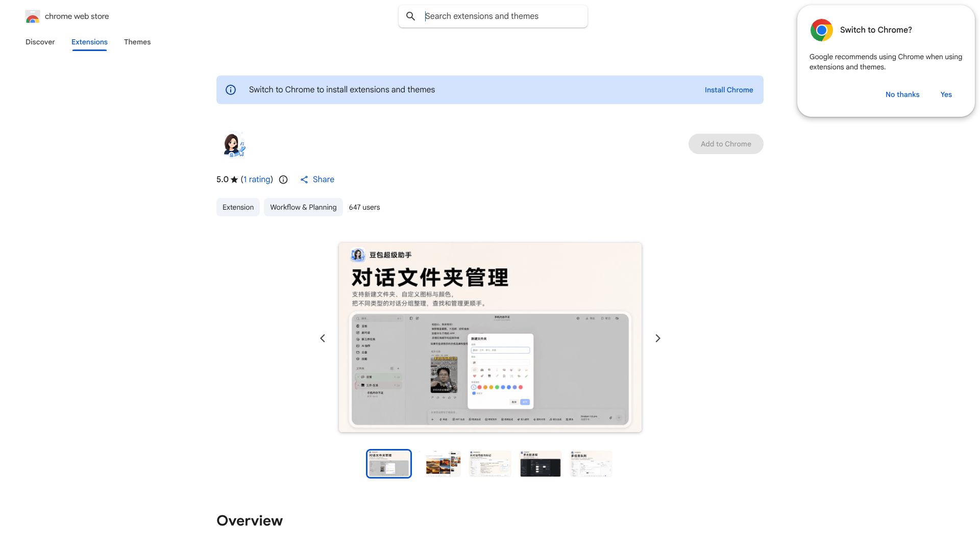Click the 647 users text
This screenshot has height=551, width=980.
(364, 207)
